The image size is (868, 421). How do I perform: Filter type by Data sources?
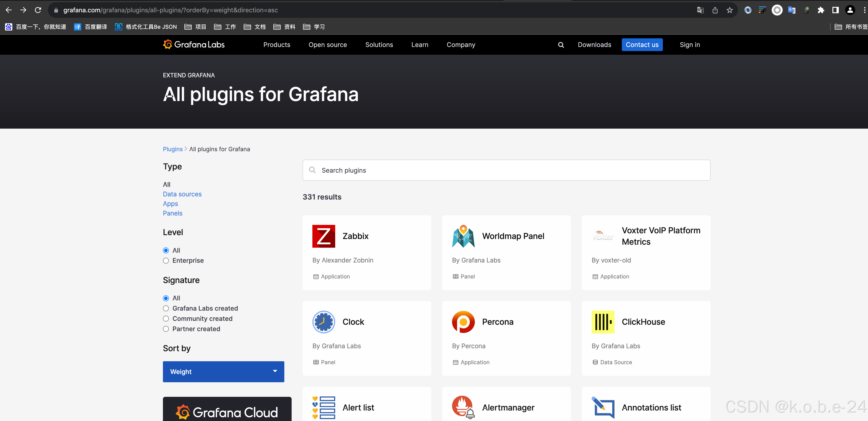pyautogui.click(x=182, y=194)
